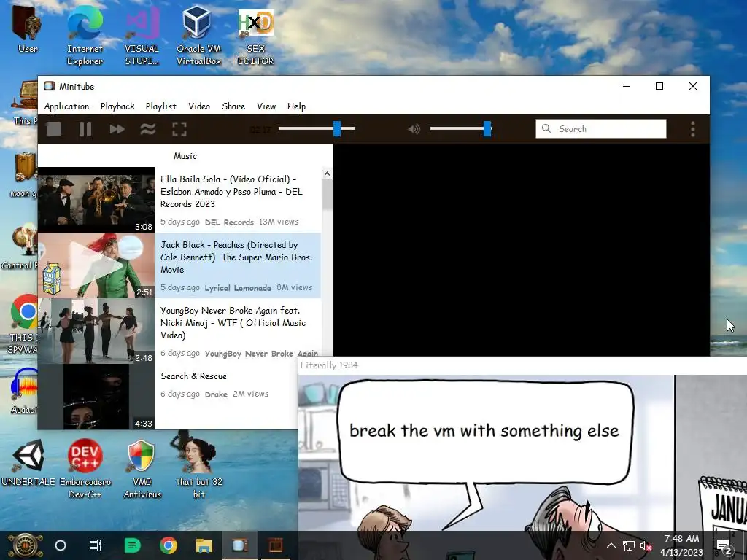Open the User desktop icon
747x560 pixels.
pos(28,28)
